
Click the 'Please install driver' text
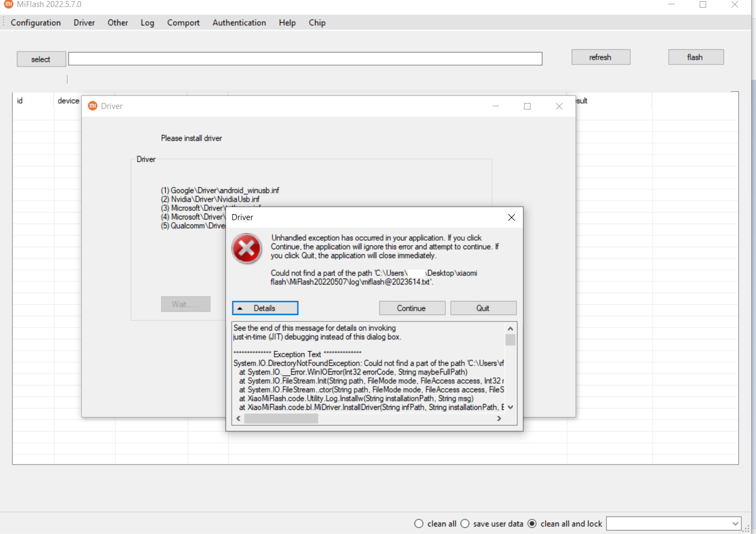coord(191,138)
